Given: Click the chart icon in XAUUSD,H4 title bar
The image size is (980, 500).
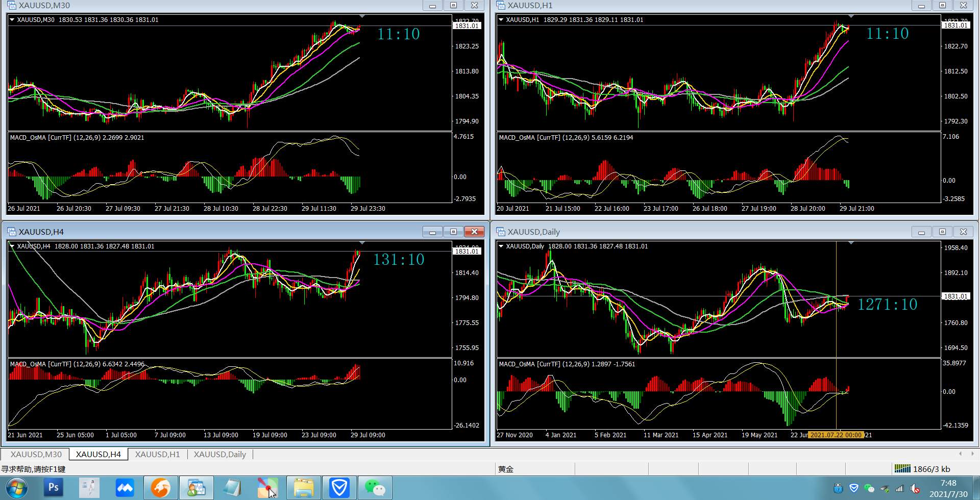Looking at the screenshot, I should pyautogui.click(x=12, y=232).
